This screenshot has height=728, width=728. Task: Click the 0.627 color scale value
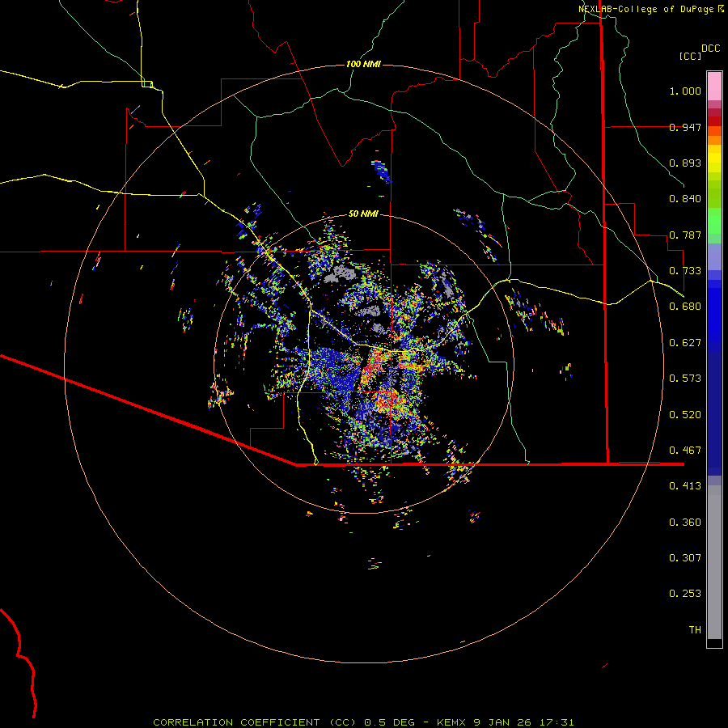point(685,343)
